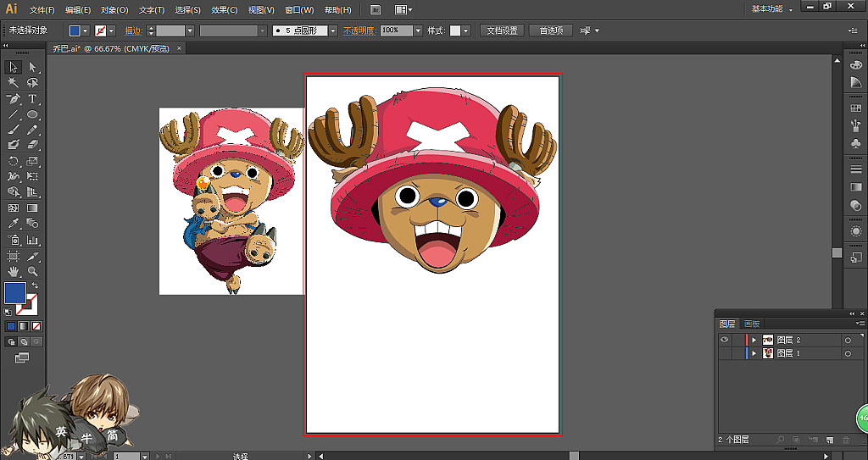Click the delete layer trash icon
Viewport: 868px width, 460px height.
tap(845, 440)
